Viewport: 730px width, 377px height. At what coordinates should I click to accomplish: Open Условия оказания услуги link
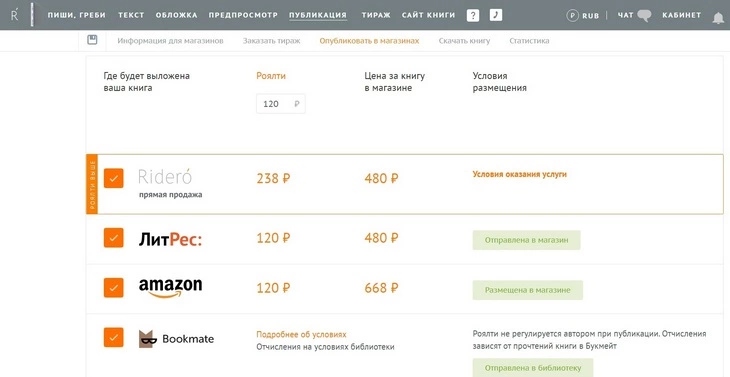point(520,175)
